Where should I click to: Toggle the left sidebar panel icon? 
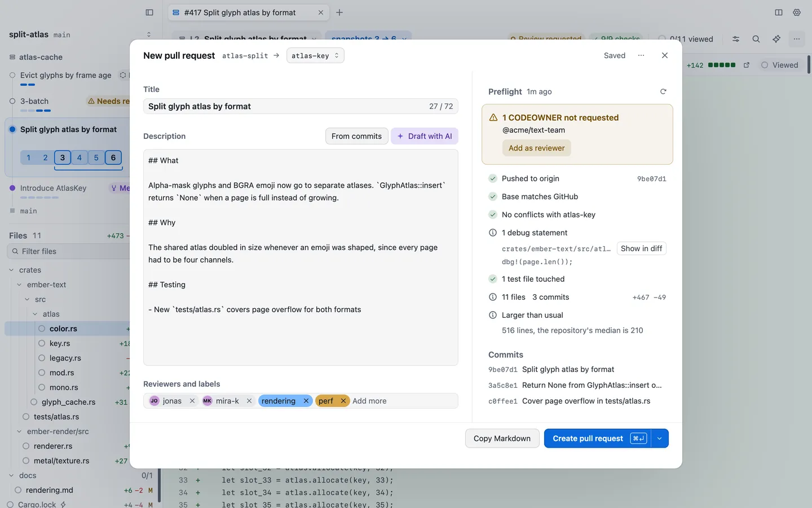[x=149, y=12]
